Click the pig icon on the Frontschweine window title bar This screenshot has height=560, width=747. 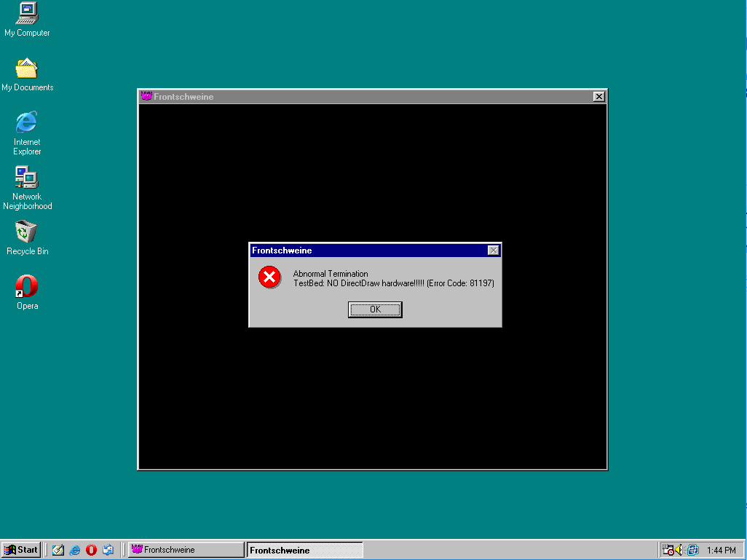coord(146,96)
